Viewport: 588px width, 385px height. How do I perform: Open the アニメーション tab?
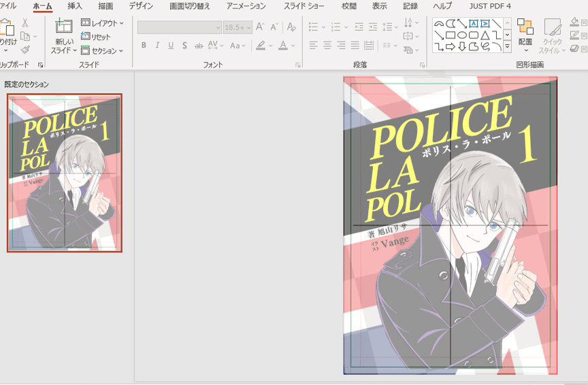[x=246, y=6]
